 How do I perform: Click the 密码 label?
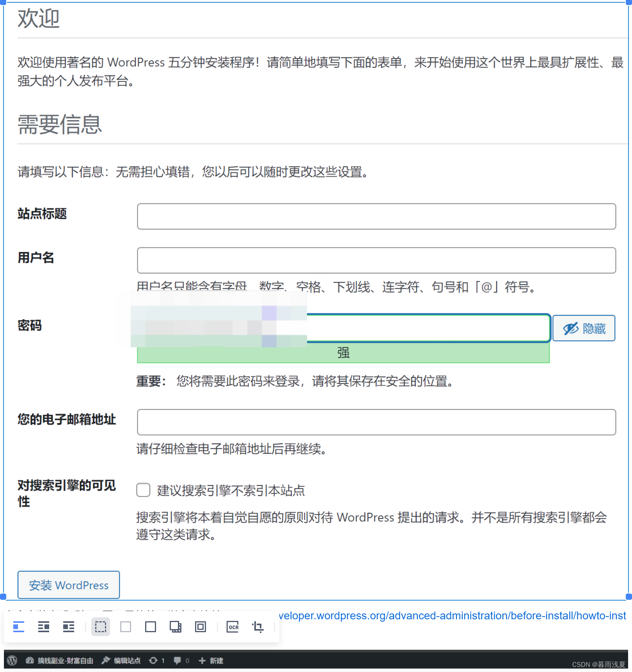(30, 325)
